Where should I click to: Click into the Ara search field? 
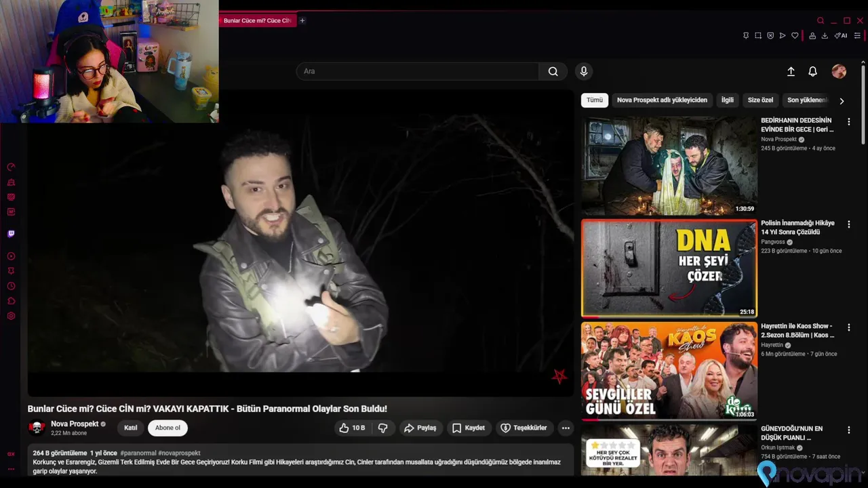[x=418, y=71]
